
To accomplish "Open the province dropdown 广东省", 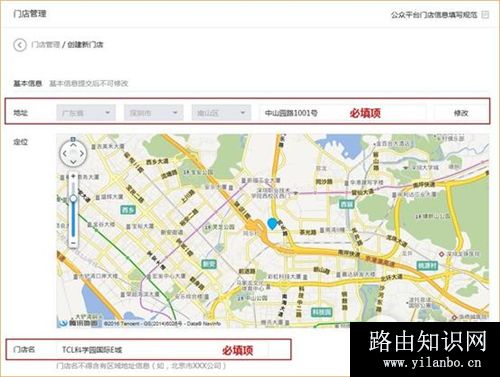I will pyautogui.click(x=86, y=113).
